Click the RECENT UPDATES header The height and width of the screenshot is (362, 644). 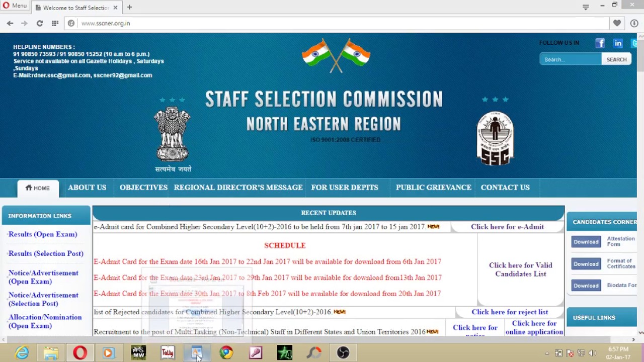(x=329, y=213)
